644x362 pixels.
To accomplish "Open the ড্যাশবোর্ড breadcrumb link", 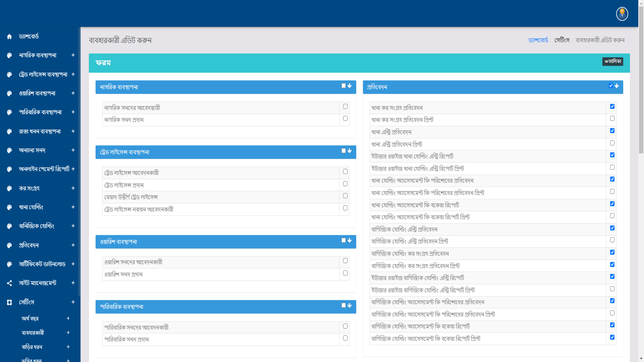I will point(538,40).
